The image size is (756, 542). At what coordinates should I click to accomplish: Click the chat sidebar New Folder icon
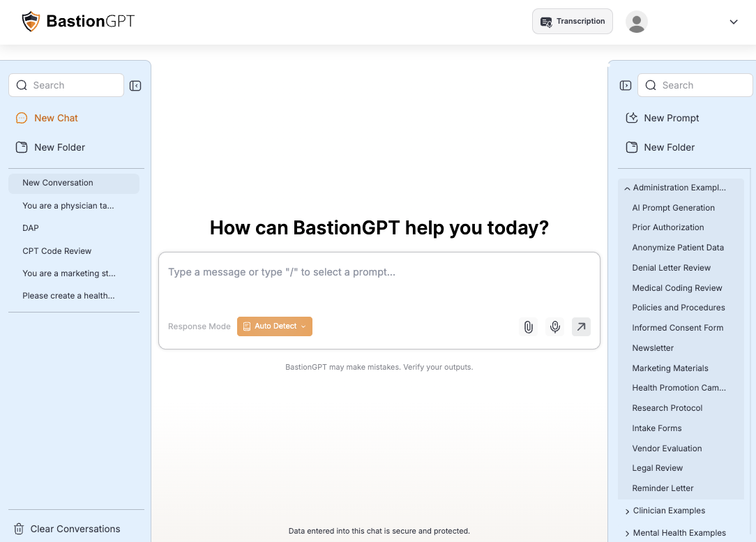click(22, 147)
